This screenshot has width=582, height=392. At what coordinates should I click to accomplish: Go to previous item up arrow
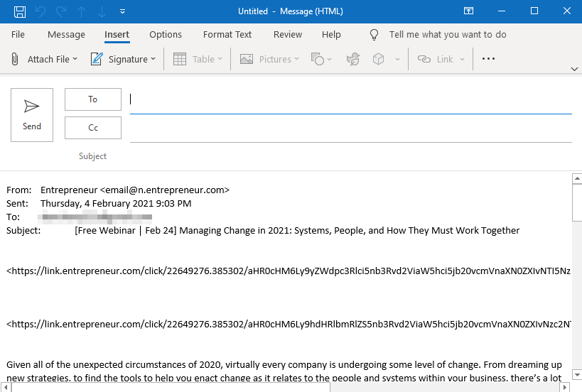tap(81, 11)
